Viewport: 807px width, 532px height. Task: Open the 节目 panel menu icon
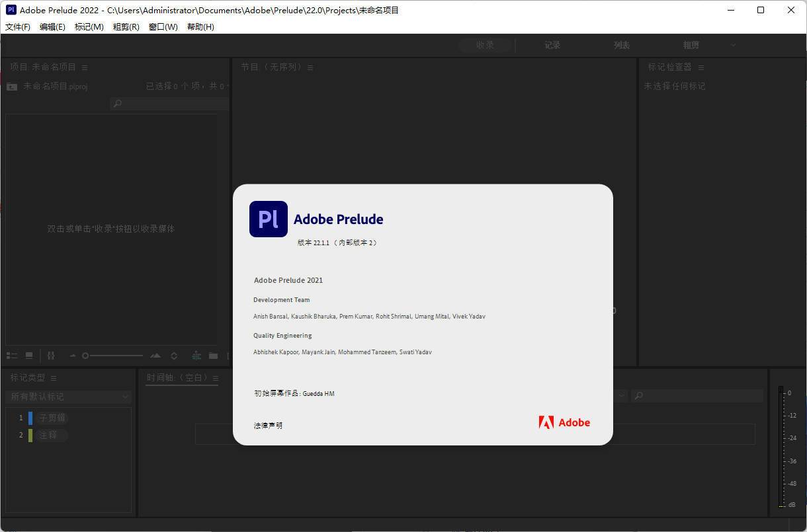tap(310, 67)
